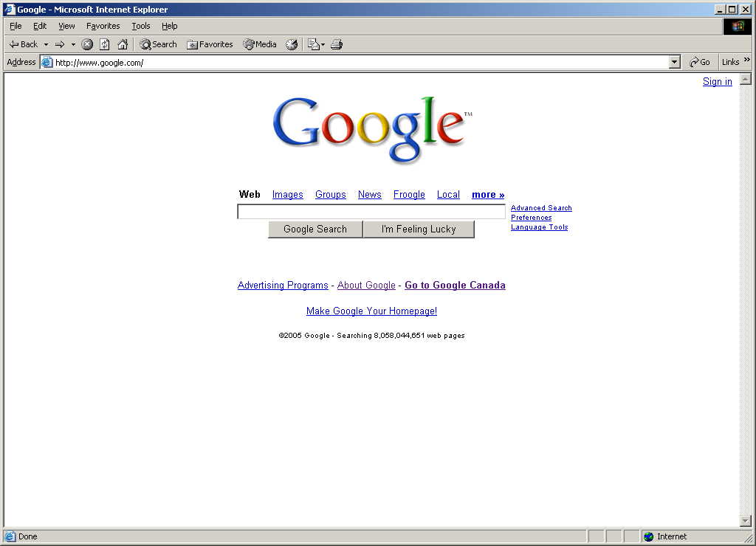The image size is (756, 546).
Task: Go to the Home page icon
Action: click(x=123, y=44)
